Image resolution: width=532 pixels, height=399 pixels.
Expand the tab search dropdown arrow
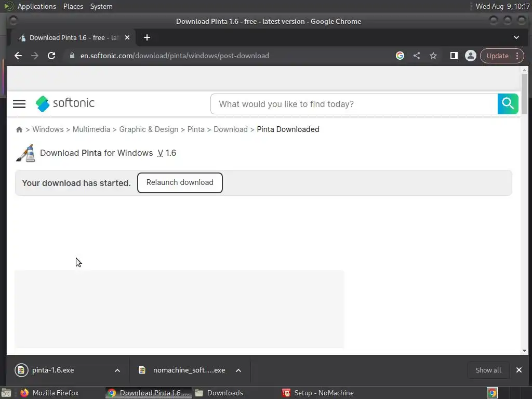(516, 37)
